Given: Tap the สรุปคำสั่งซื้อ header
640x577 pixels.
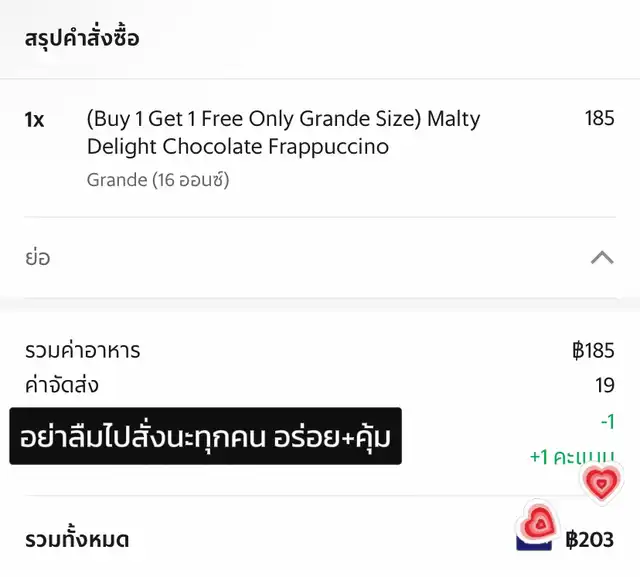Looking at the screenshot, I should (x=82, y=38).
